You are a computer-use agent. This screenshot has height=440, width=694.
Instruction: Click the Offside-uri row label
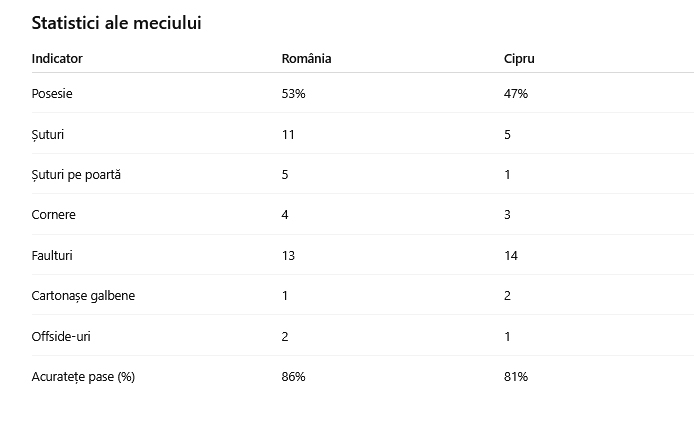pos(61,336)
